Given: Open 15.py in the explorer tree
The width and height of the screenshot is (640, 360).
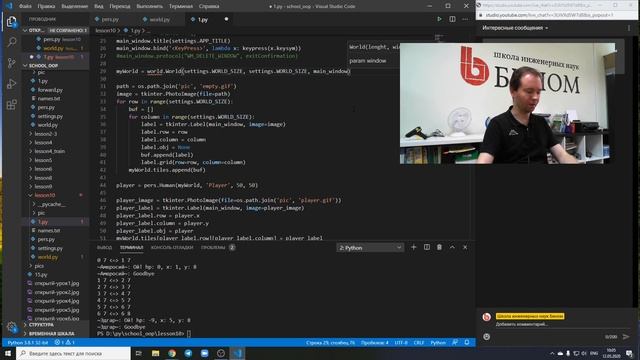Looking at the screenshot, I should [x=41, y=275].
